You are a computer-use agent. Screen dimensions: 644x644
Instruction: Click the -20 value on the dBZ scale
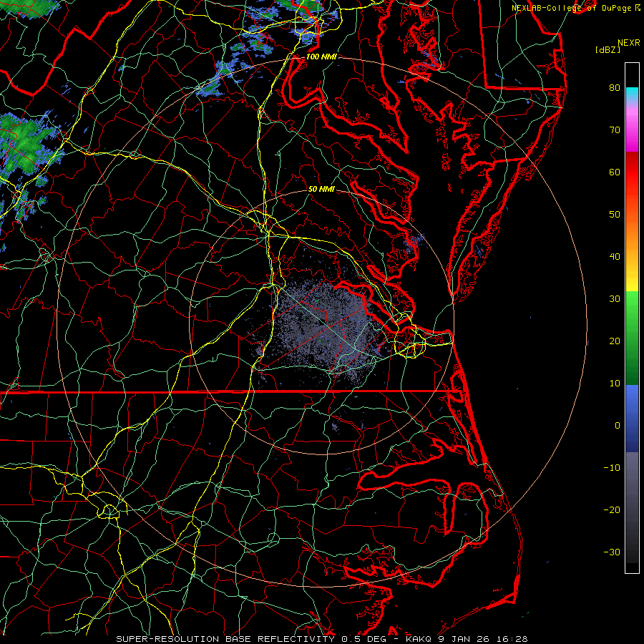[x=612, y=509]
